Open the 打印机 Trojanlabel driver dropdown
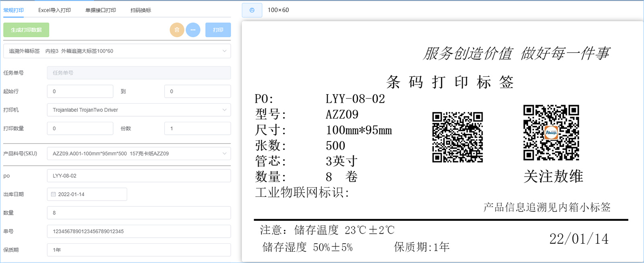 139,110
